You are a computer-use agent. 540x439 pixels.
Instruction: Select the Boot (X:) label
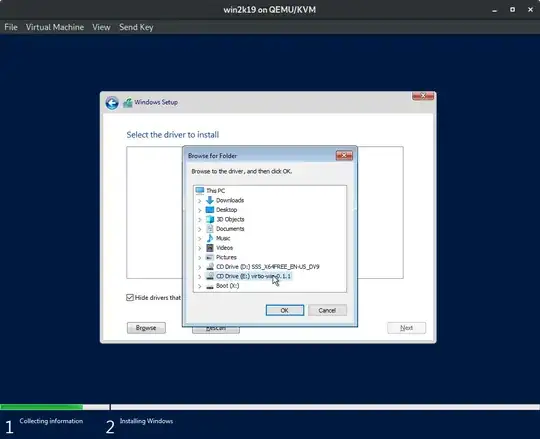(228, 286)
